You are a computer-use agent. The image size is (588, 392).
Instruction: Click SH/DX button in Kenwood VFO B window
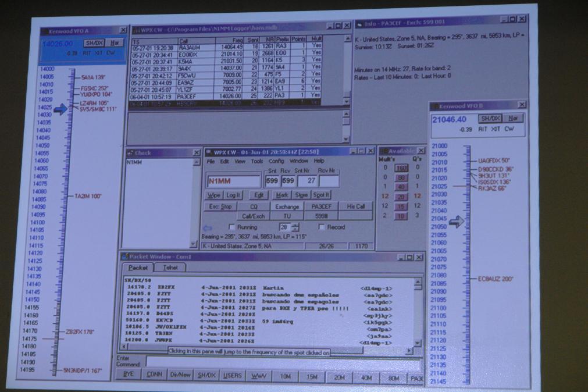[490, 119]
